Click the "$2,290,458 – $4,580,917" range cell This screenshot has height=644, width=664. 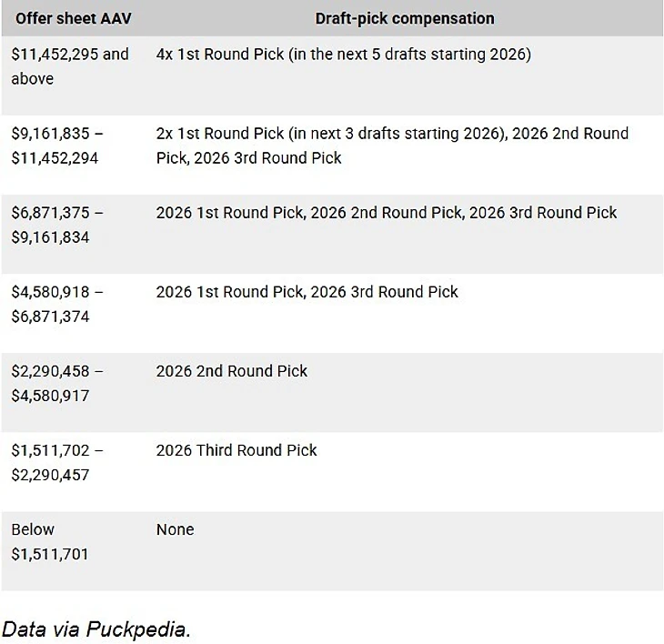(x=57, y=383)
